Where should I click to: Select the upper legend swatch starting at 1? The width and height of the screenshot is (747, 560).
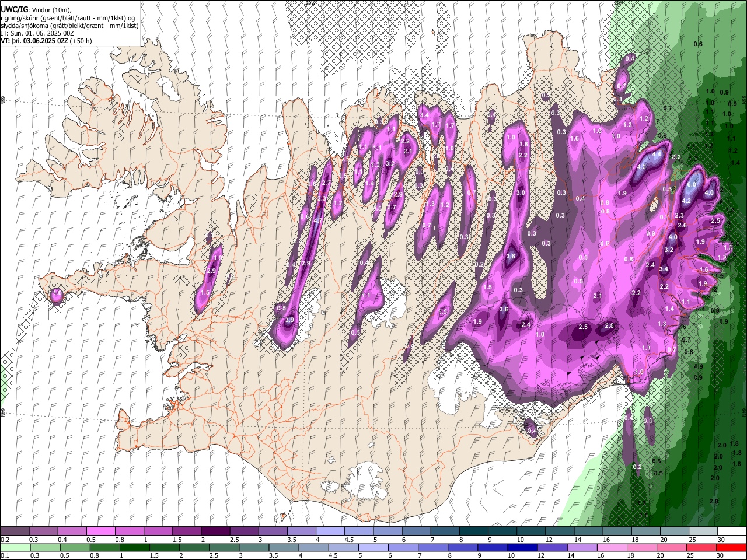158,531
